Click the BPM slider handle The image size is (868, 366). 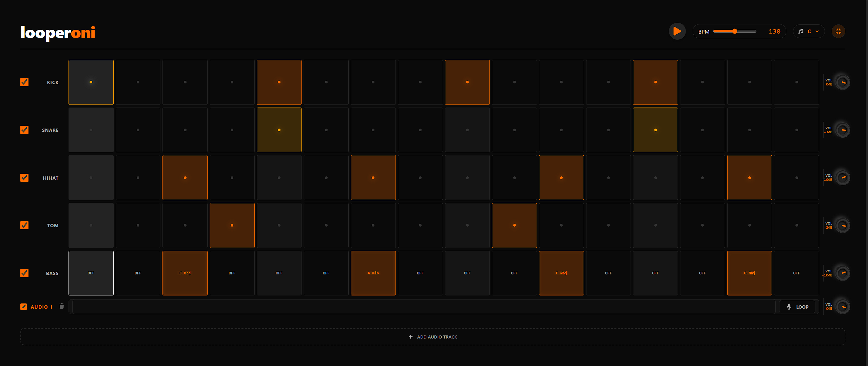pos(735,31)
